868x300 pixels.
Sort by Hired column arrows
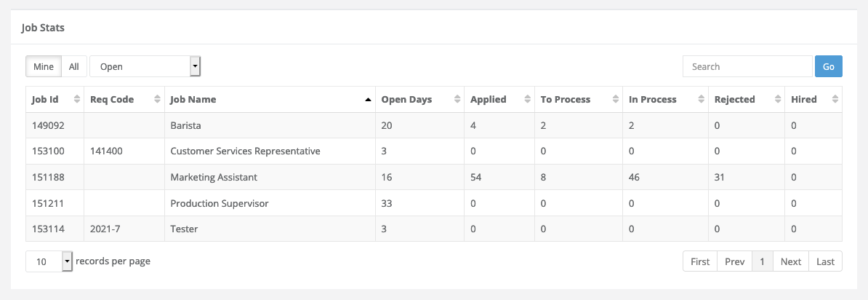(x=835, y=100)
